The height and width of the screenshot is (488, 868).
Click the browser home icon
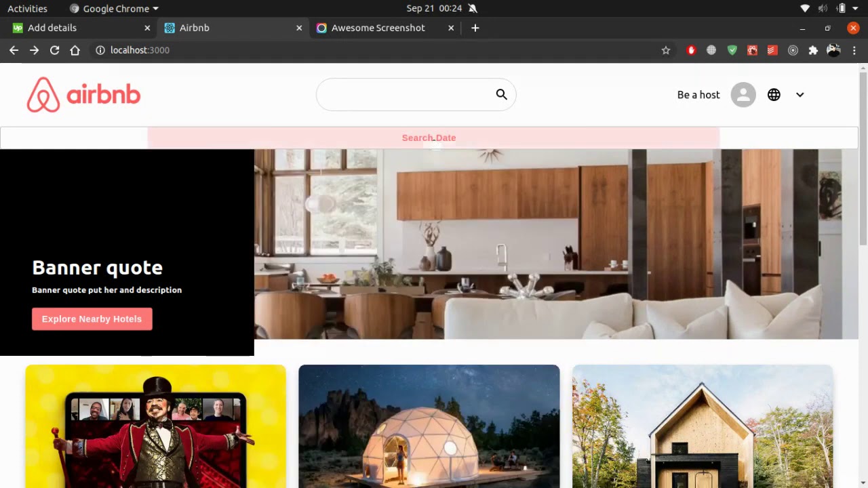pos(75,50)
